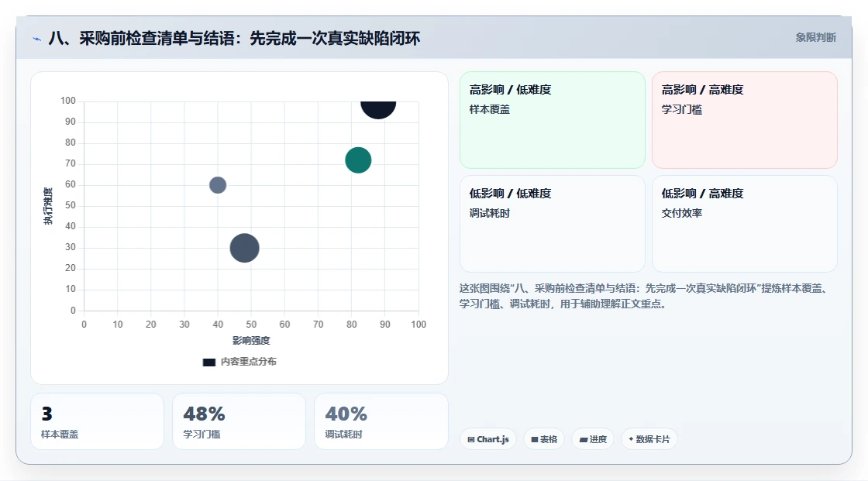The width and height of the screenshot is (868, 481).
Task: Open the 高影响 / 高难度 quadrant card
Action: (x=745, y=120)
